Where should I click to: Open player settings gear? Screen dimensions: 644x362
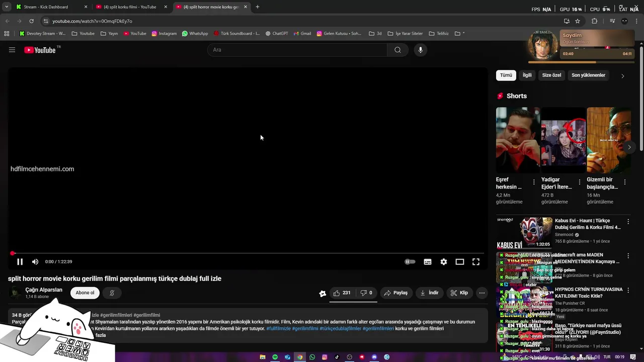point(444,261)
